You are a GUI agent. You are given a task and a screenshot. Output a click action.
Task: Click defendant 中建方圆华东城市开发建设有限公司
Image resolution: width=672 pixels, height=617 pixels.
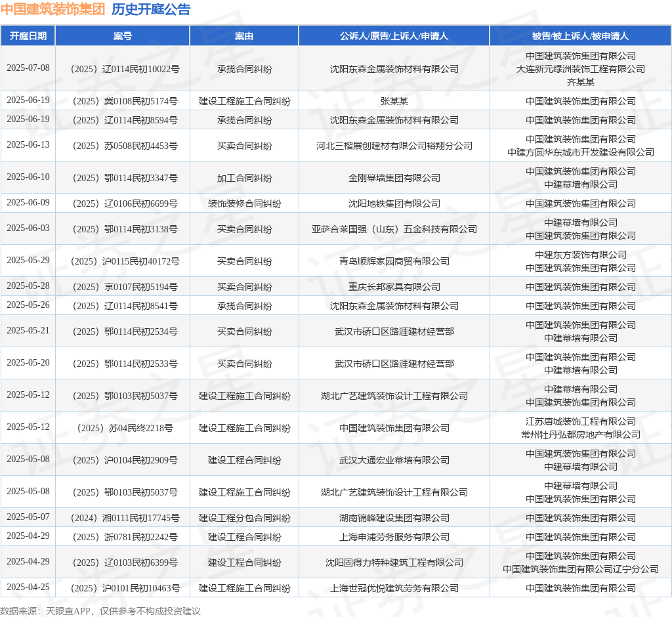(581, 152)
